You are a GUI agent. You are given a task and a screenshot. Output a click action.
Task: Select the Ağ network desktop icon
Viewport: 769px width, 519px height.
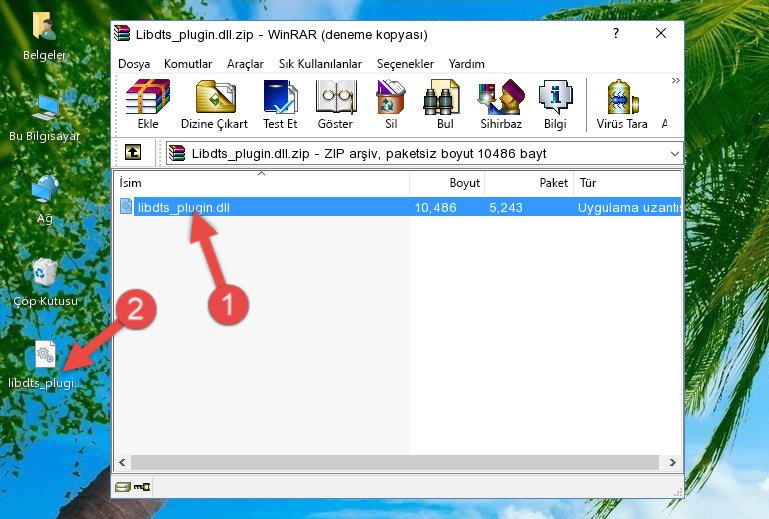coord(45,200)
